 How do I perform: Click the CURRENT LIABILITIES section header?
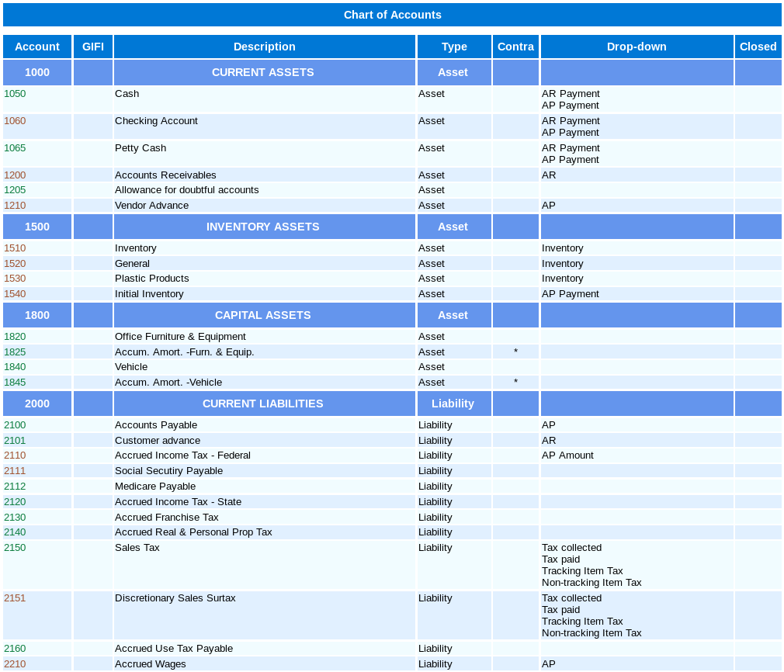(263, 404)
